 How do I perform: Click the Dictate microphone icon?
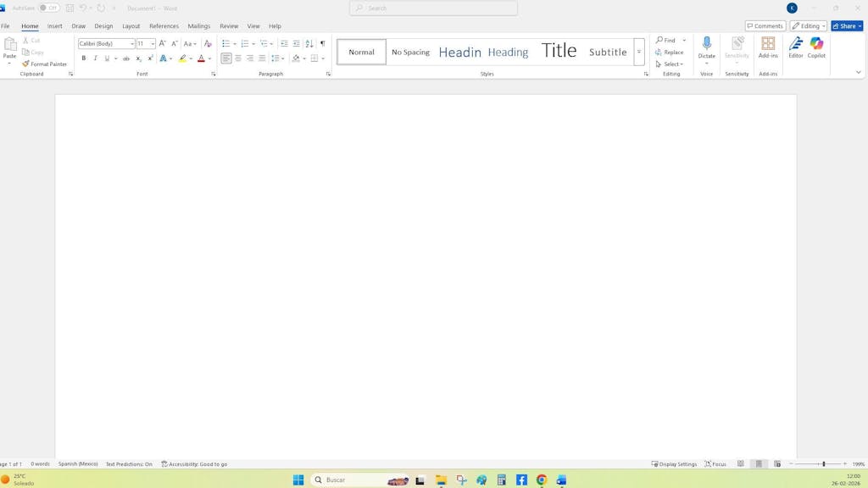click(706, 44)
